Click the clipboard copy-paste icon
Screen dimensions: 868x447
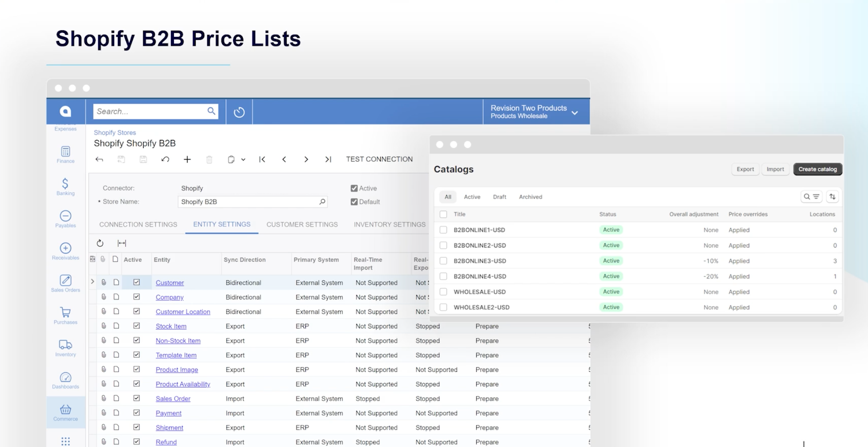[x=231, y=159]
